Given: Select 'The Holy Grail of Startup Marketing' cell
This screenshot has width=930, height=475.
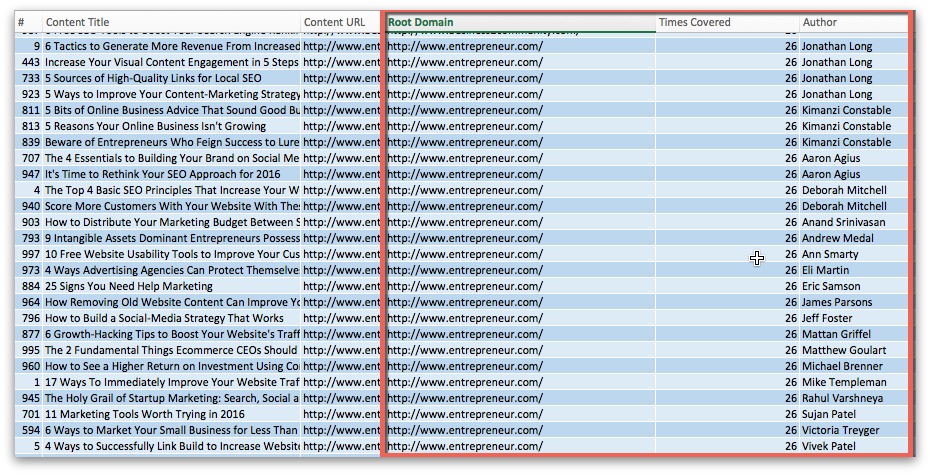Looking at the screenshot, I should tap(171, 399).
